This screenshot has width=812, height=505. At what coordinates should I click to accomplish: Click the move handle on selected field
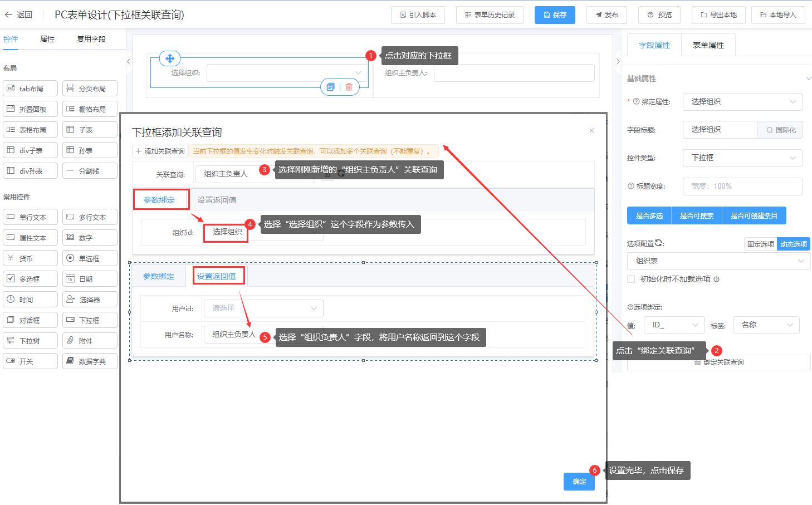(170, 58)
